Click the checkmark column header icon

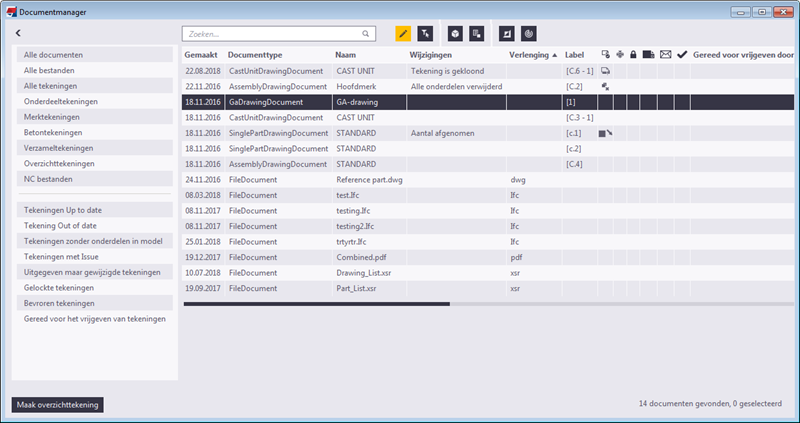[x=681, y=55]
